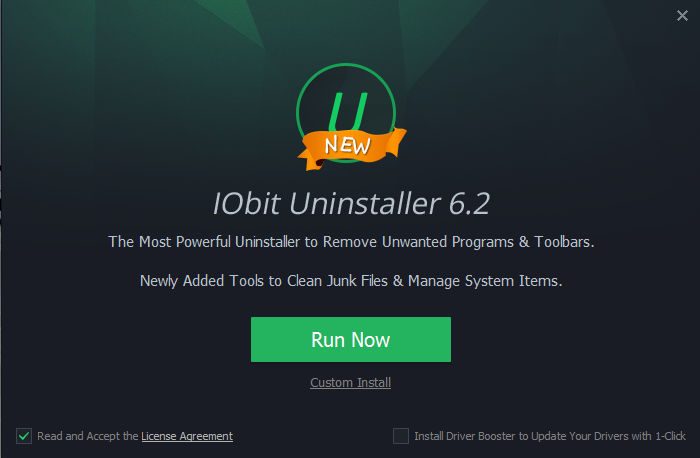
Task: Click the orange NEW ribbon badge
Action: [352, 147]
